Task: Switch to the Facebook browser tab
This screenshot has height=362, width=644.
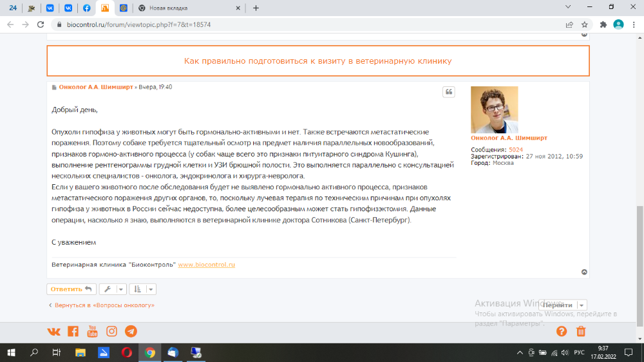Action: (x=87, y=8)
